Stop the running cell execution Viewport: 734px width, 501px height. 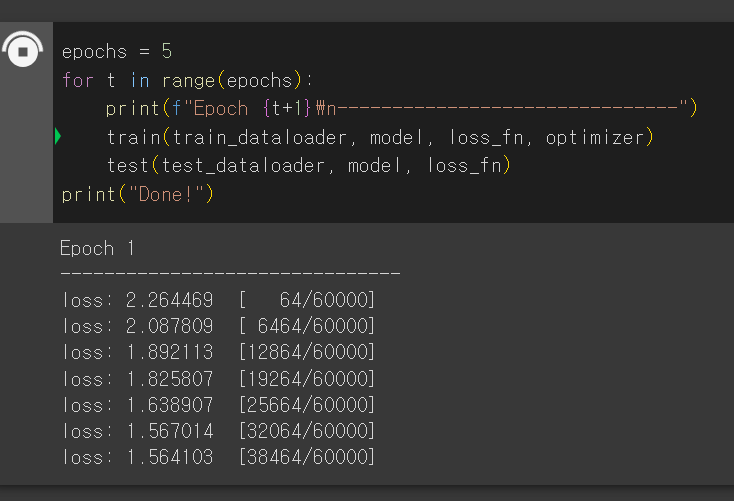click(22, 50)
